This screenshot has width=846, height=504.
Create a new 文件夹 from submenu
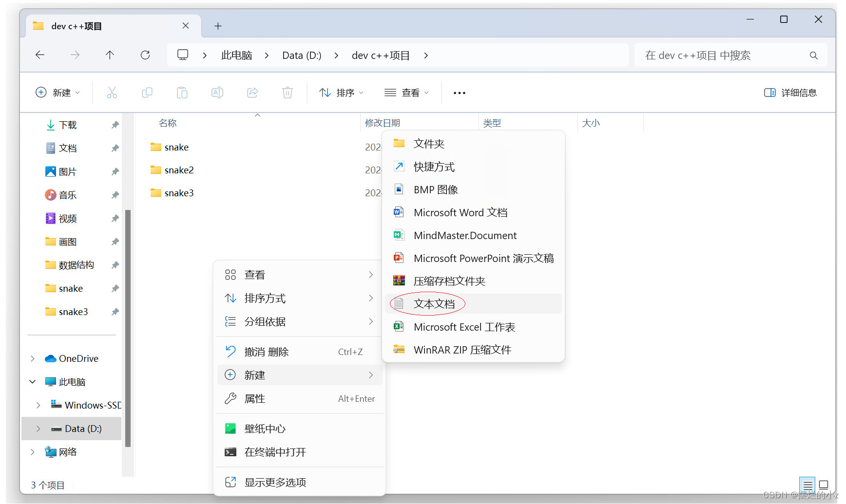pos(473,144)
